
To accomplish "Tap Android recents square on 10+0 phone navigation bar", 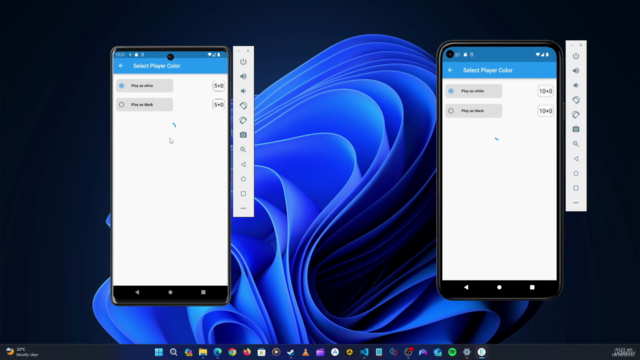I will [x=532, y=287].
